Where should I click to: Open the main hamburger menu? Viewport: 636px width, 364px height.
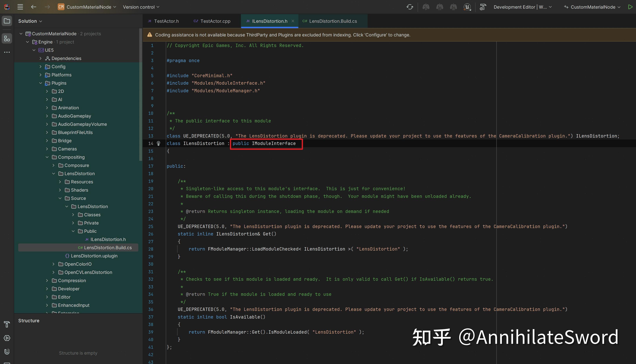point(20,7)
